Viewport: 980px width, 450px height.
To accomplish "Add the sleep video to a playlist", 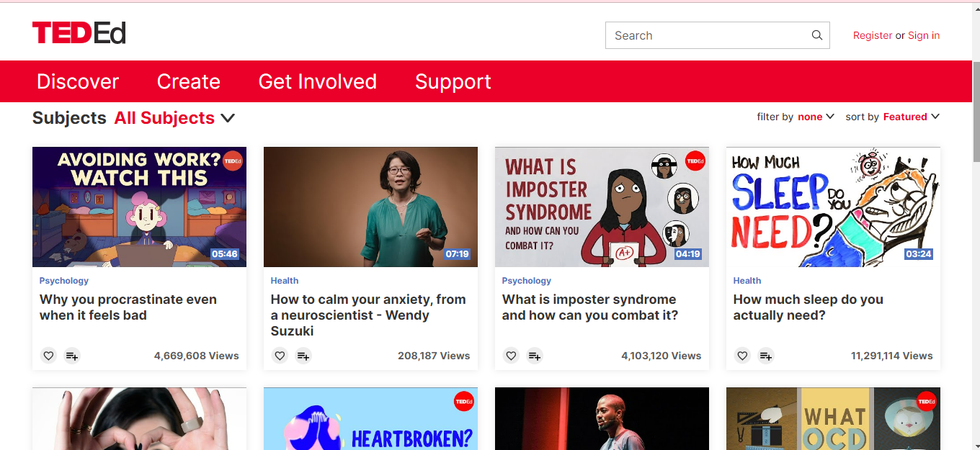I will tap(766, 356).
